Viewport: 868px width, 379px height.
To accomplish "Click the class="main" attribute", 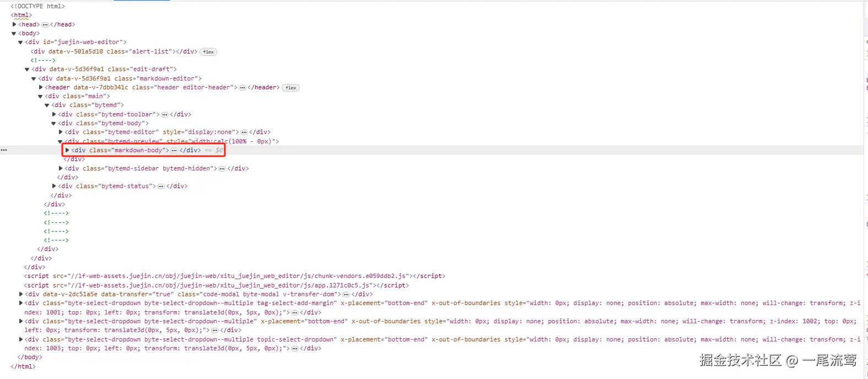I will 85,96.
